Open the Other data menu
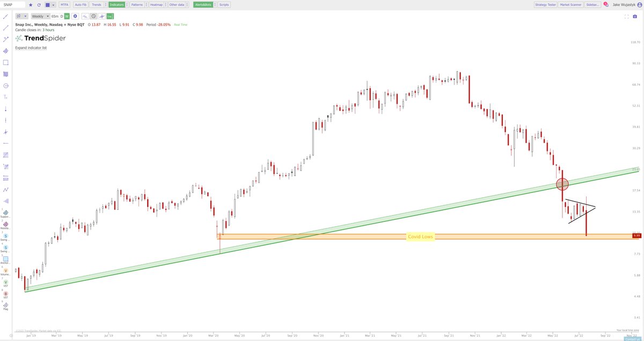Viewport: 644px width, 341px height. point(177,5)
